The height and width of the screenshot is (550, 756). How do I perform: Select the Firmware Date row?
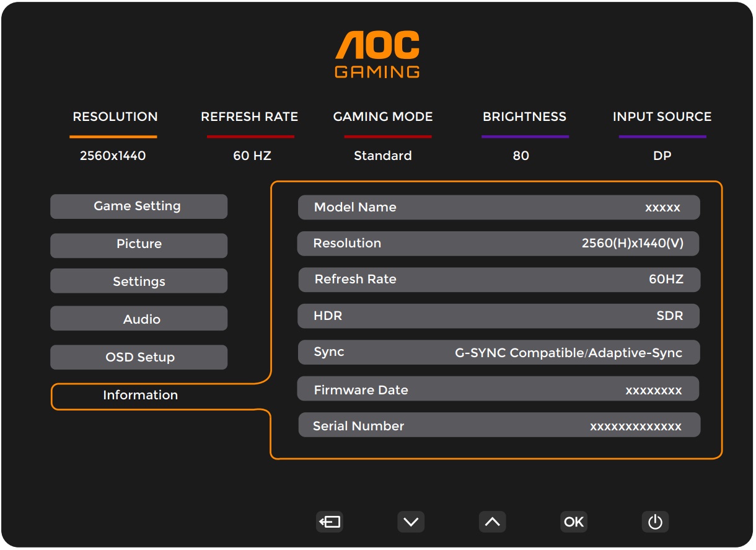498,390
